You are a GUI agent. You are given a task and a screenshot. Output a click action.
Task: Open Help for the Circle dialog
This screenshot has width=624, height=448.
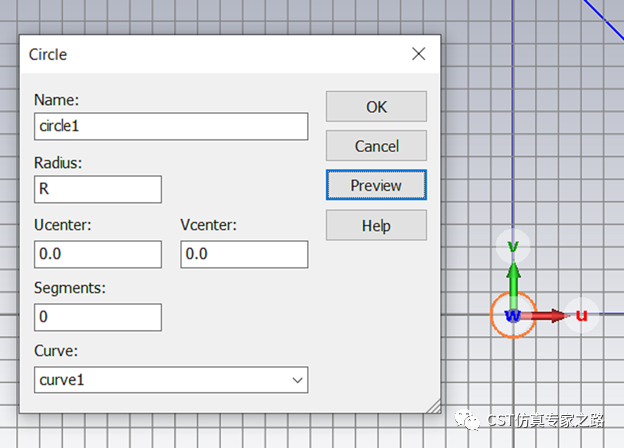(376, 226)
